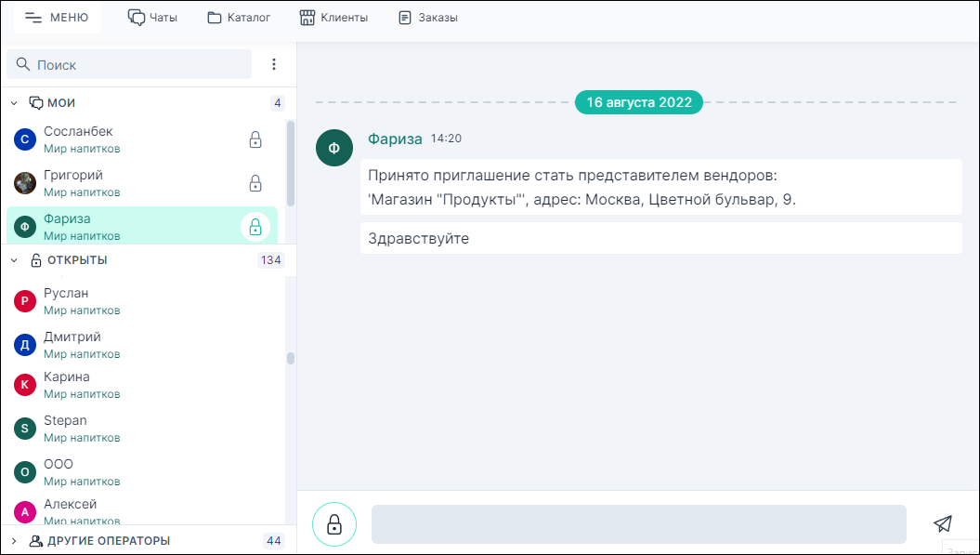This screenshot has width=980, height=555.
Task: Click the Заказы document icon
Action: tap(402, 16)
